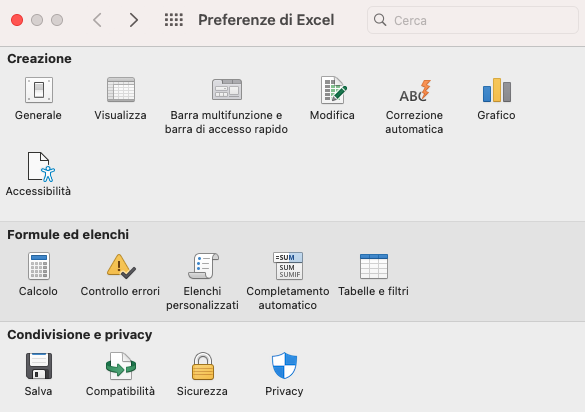Open Elenchi personalizzati settings
This screenshot has width=585, height=412.
tap(203, 266)
